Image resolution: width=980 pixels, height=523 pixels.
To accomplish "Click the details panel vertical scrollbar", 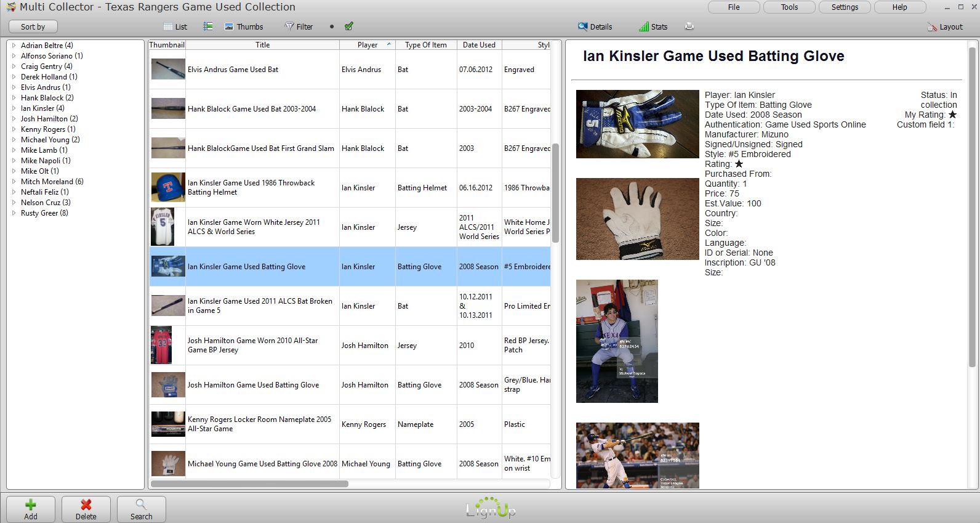I will pyautogui.click(x=972, y=206).
